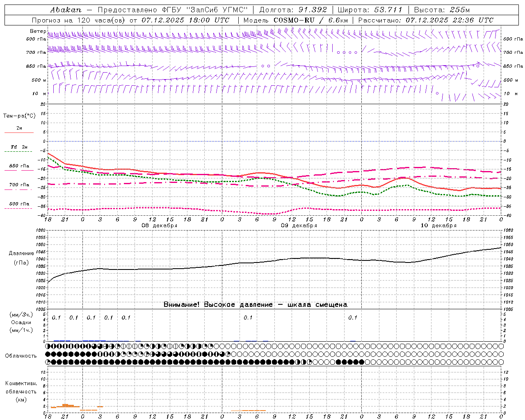Click the warning 'Внимание! Высокое давление – шкала смещена'
The height and width of the screenshot is (420, 525).
(255, 304)
